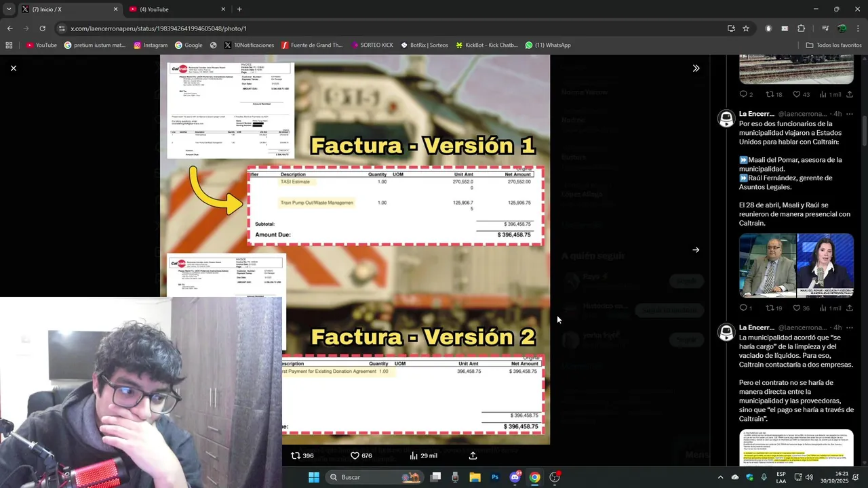Image resolution: width=868 pixels, height=488 pixels.
Task: Open Chrome media controls icon
Action: tap(825, 28)
